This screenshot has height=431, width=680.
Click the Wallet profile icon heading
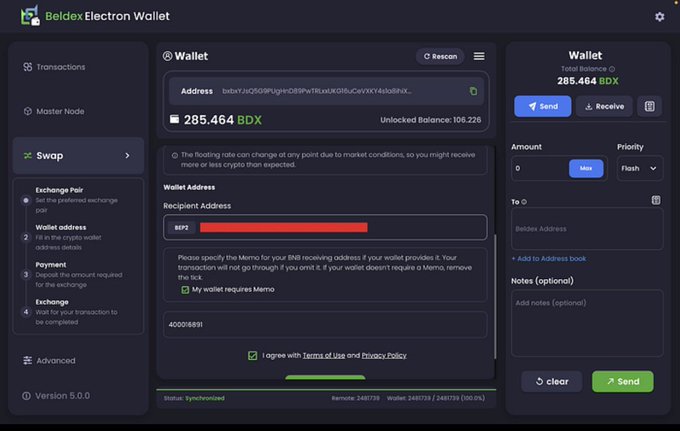167,56
